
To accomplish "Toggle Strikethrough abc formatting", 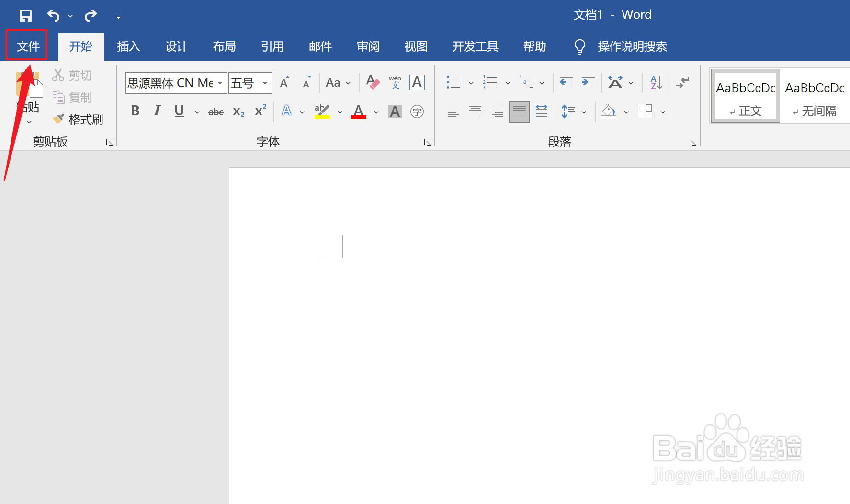I will point(216,112).
